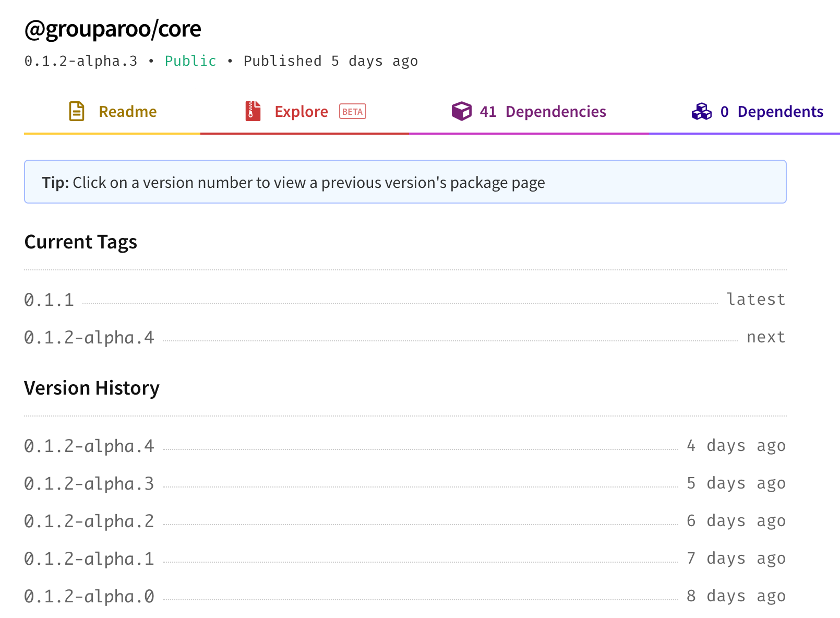840x618 pixels.
Task: Open the Readme tab
Action: tap(112, 112)
